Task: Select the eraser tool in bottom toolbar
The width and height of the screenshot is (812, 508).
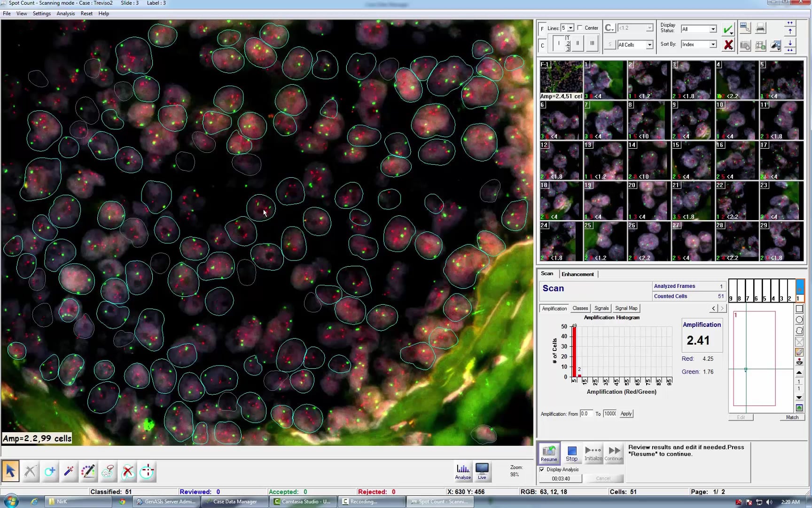Action: (108, 471)
